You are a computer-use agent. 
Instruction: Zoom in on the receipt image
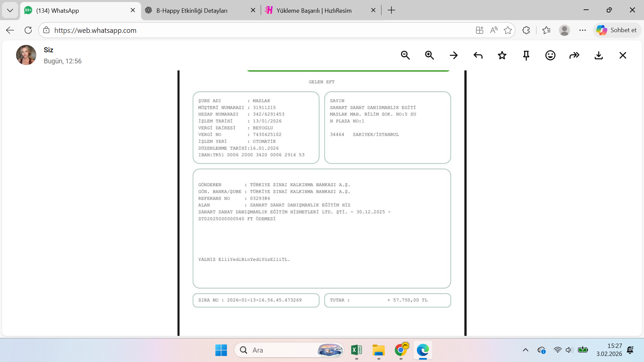[429, 55]
